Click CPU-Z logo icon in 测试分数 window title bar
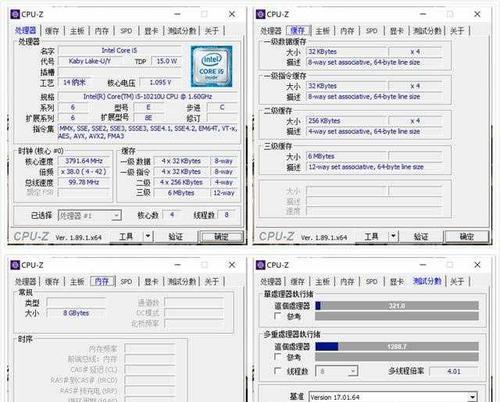This screenshot has height=402, width=500. point(261,265)
